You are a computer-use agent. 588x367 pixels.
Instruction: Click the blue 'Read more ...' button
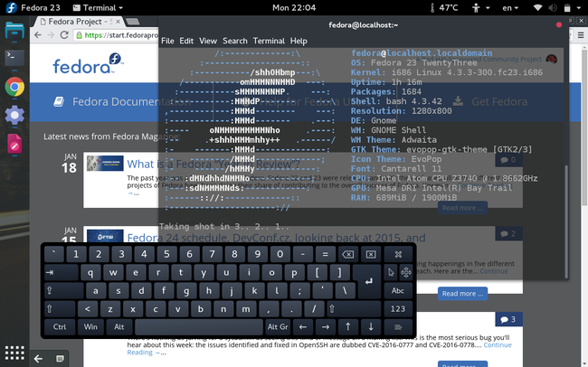point(460,293)
